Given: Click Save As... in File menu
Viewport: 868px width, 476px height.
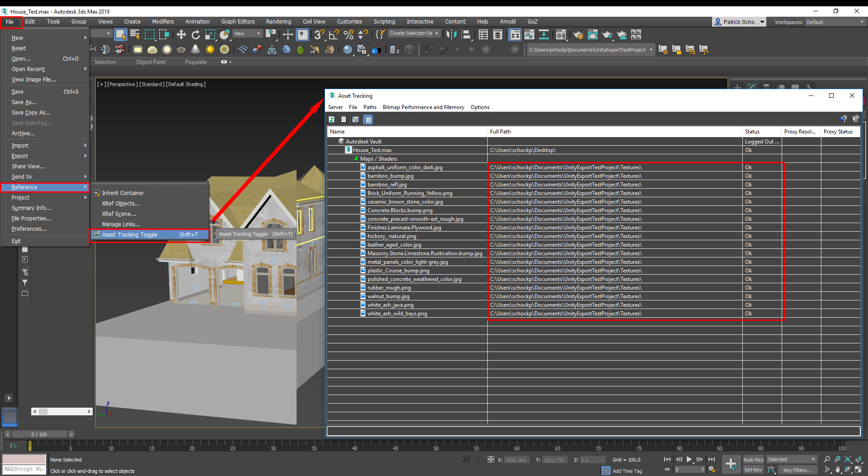Looking at the screenshot, I should tap(24, 102).
